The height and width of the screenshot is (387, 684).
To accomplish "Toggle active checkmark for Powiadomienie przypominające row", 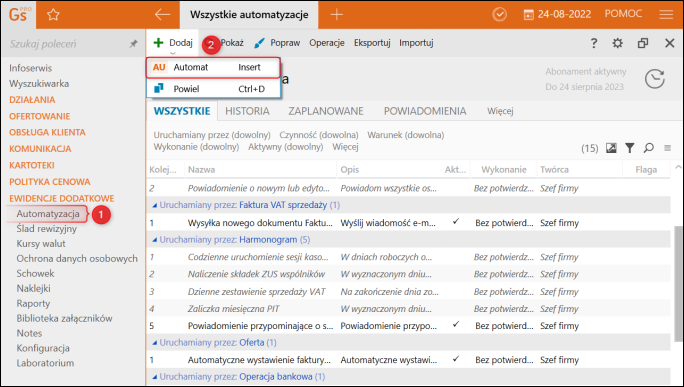I will tap(456, 325).
